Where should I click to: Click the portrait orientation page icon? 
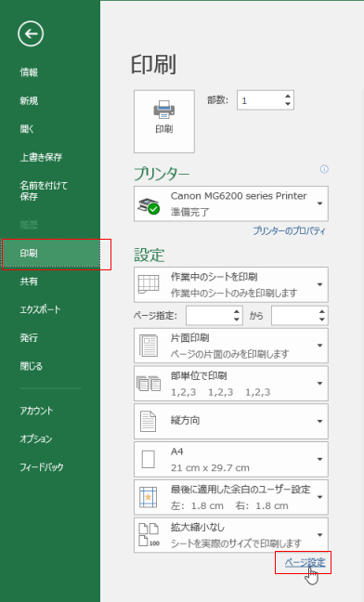click(149, 421)
